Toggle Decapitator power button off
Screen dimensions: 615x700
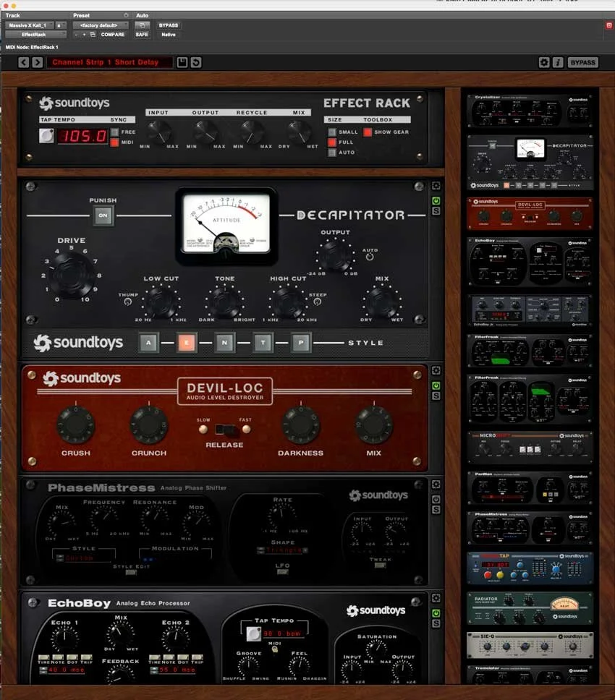tap(436, 201)
